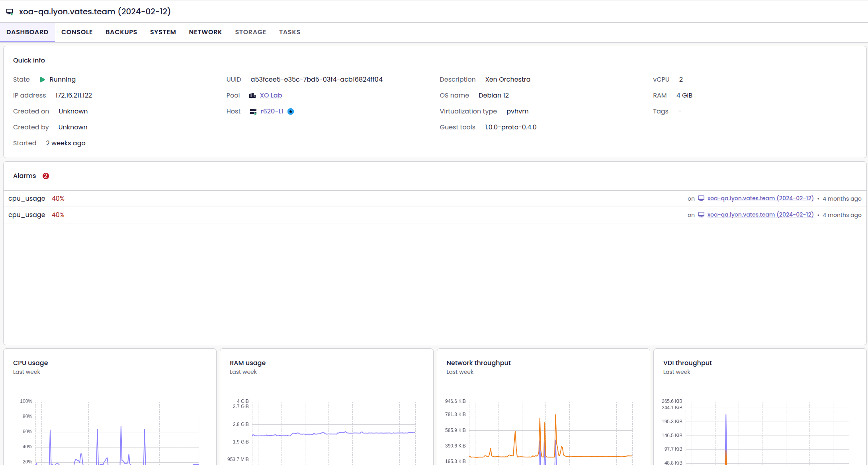The width and height of the screenshot is (868, 465).
Task: Click the CPU usage line chart
Action: coord(117,433)
